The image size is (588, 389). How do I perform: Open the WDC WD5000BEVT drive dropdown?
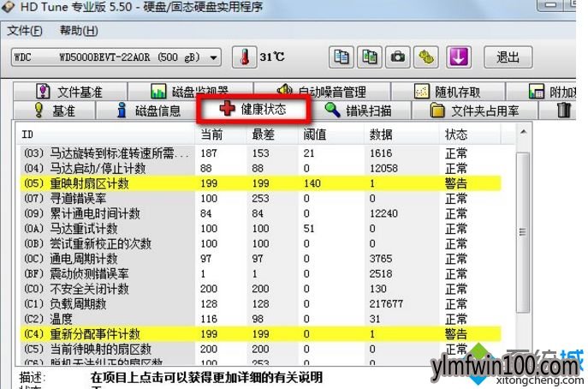pyautogui.click(x=116, y=57)
